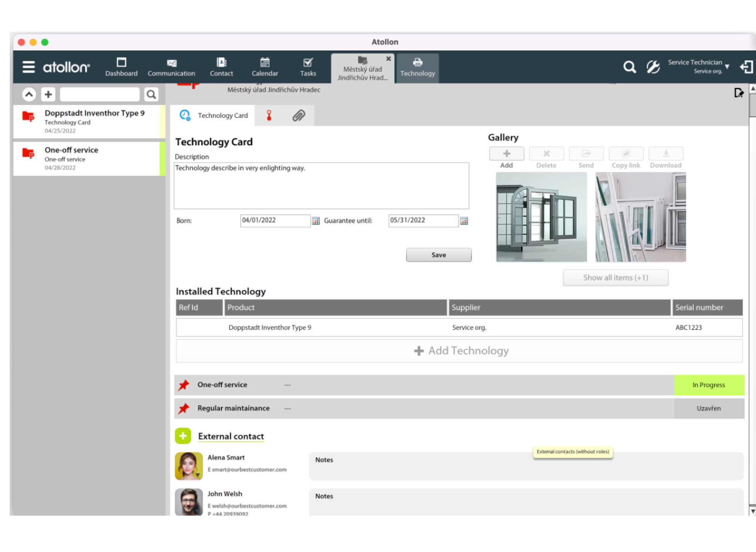
Task: Open the hamburger main menu
Action: pos(29,67)
